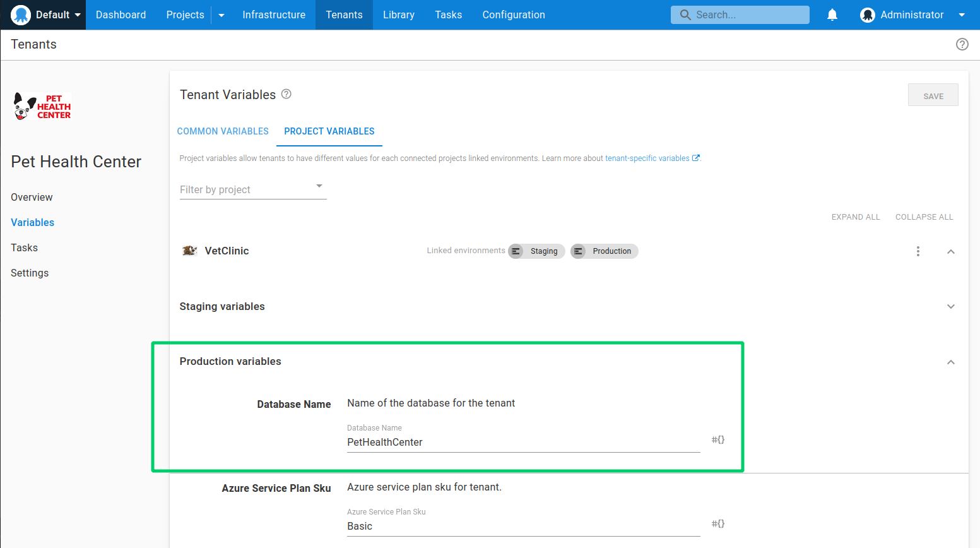Collapse the Production variables section
Screen dimensions: 980x548
(950, 362)
